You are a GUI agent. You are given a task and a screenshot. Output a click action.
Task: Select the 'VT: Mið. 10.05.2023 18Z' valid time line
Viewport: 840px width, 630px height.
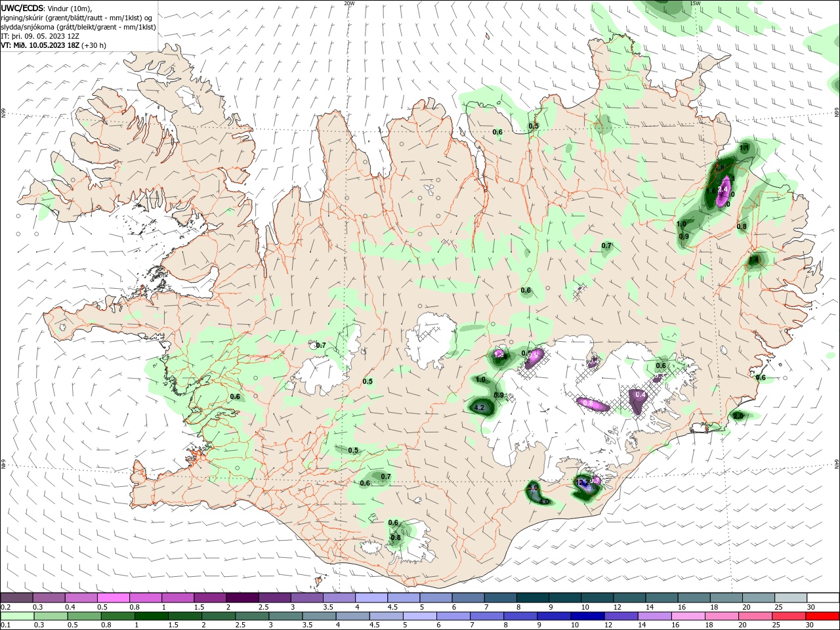[x=39, y=45]
